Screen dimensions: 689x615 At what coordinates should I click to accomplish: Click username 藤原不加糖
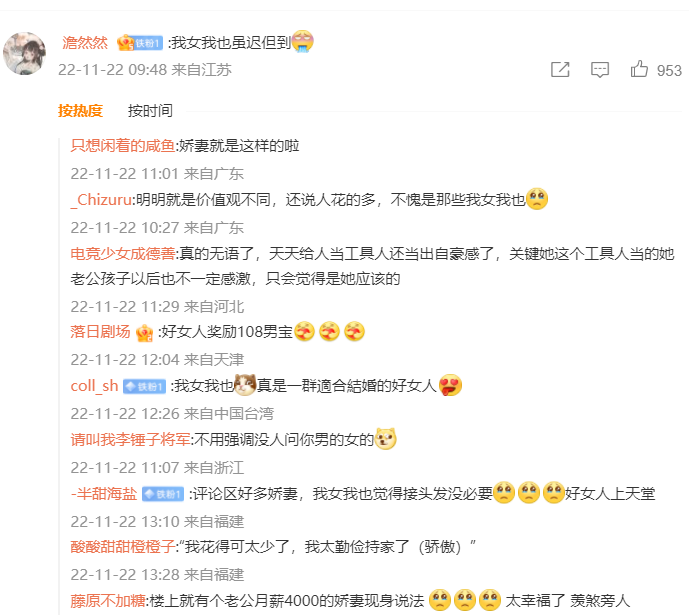point(108,601)
